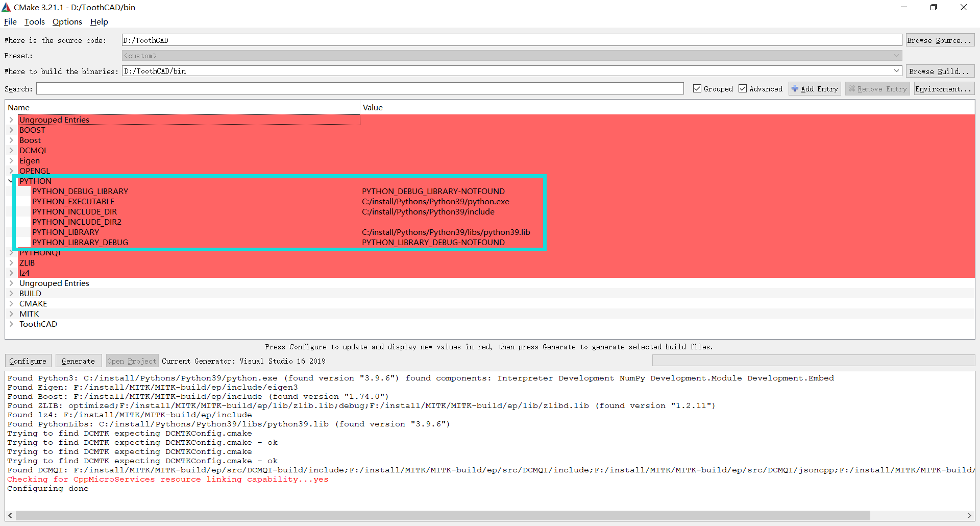Screen dimensions: 980x526
Task: Click the red CppMicroServices log line
Action: pos(168,480)
